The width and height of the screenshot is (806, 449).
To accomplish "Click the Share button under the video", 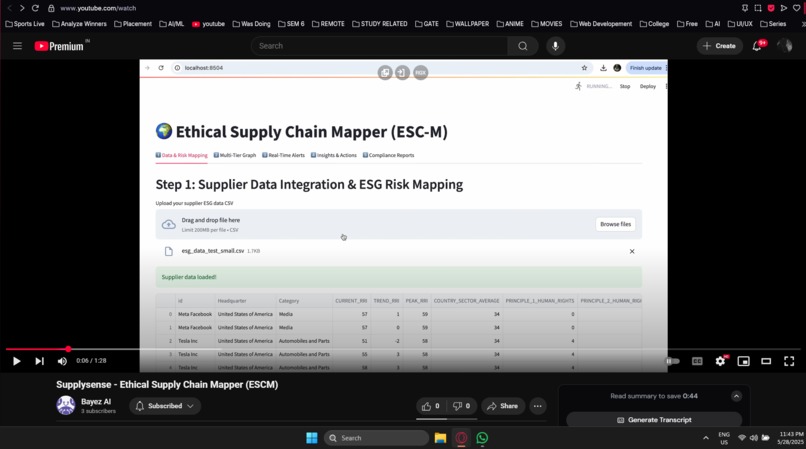I will [503, 406].
